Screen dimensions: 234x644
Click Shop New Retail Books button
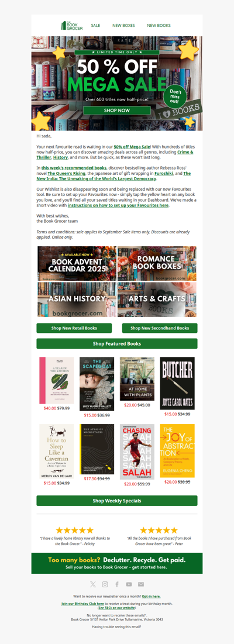point(74,328)
